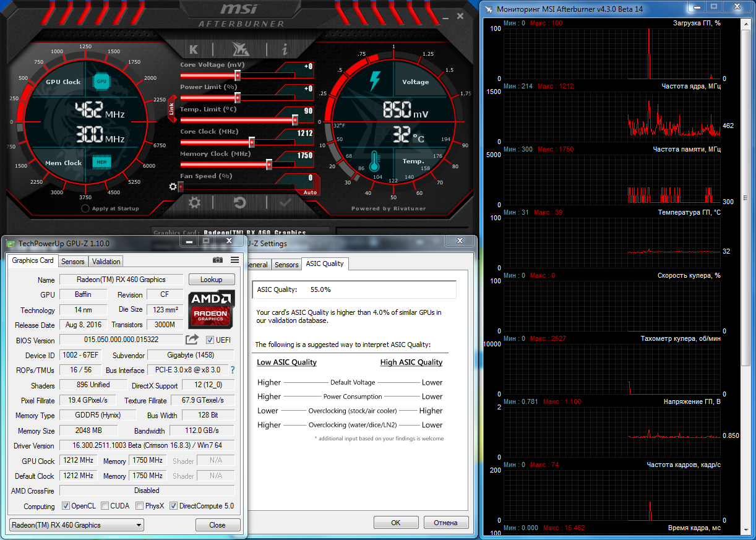Screen dimensions: 756x540
Task: Click the AMD Radeon Graphics logo
Action: [x=212, y=309]
